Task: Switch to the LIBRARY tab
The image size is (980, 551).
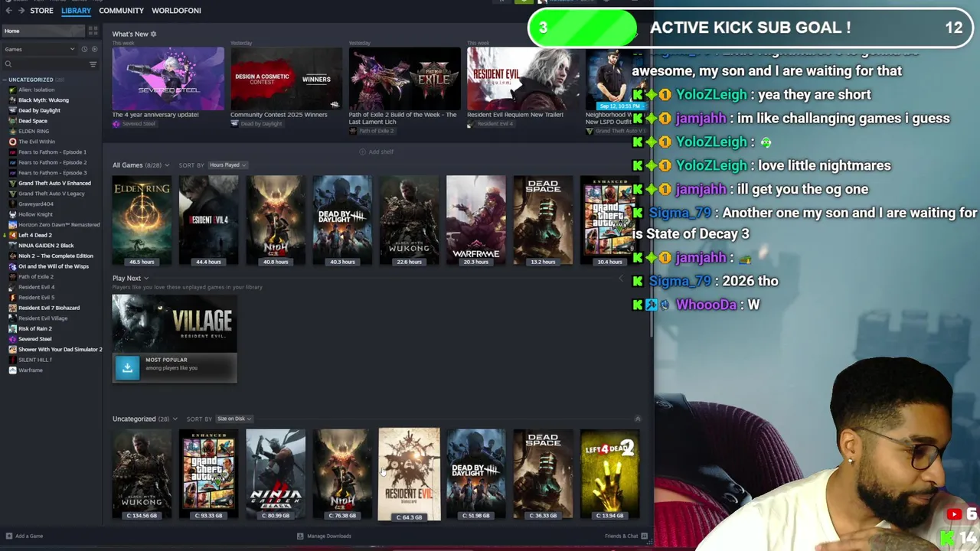Action: click(x=76, y=11)
